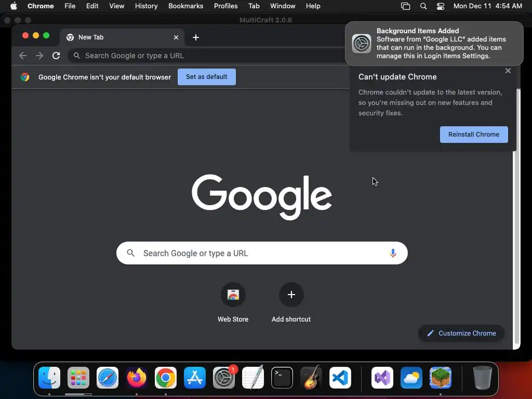Screen dimensions: 532x399
Task: Open the Edit menu
Action: [92, 6]
